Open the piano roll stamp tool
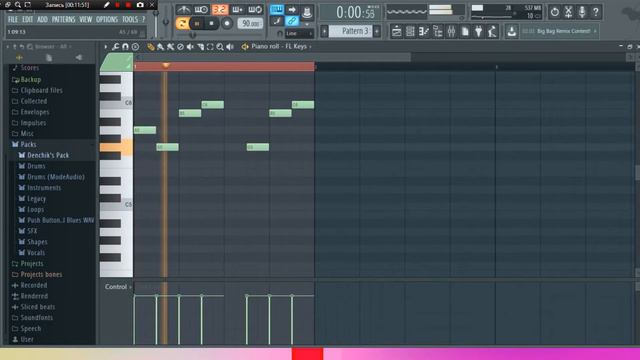The height and width of the screenshot is (360, 640). pos(135,47)
